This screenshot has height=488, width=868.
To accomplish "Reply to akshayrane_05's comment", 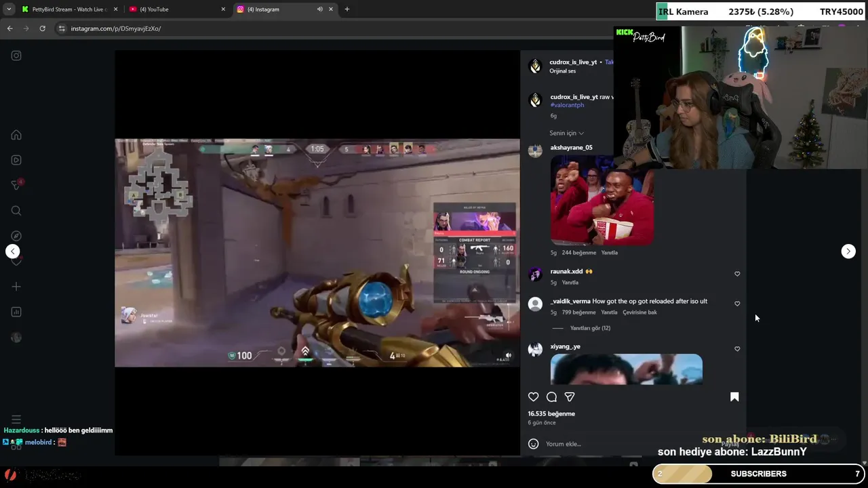I will coord(609,253).
